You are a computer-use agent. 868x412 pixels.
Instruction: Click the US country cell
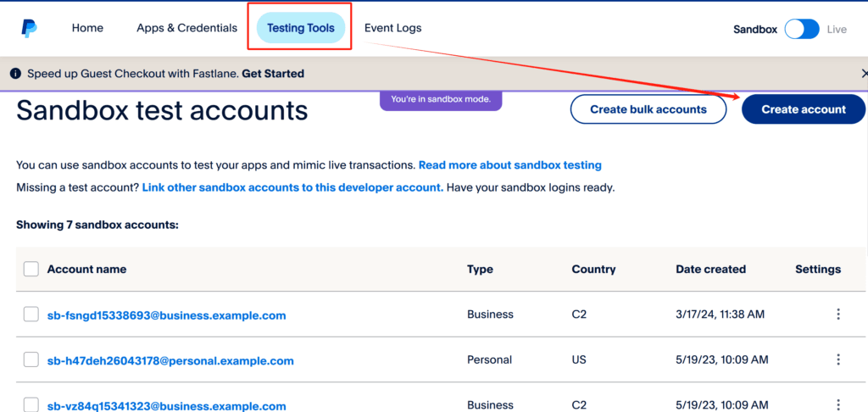click(x=579, y=360)
